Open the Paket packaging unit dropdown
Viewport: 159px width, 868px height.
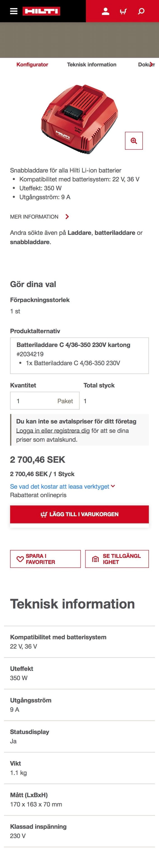pyautogui.click(x=66, y=401)
